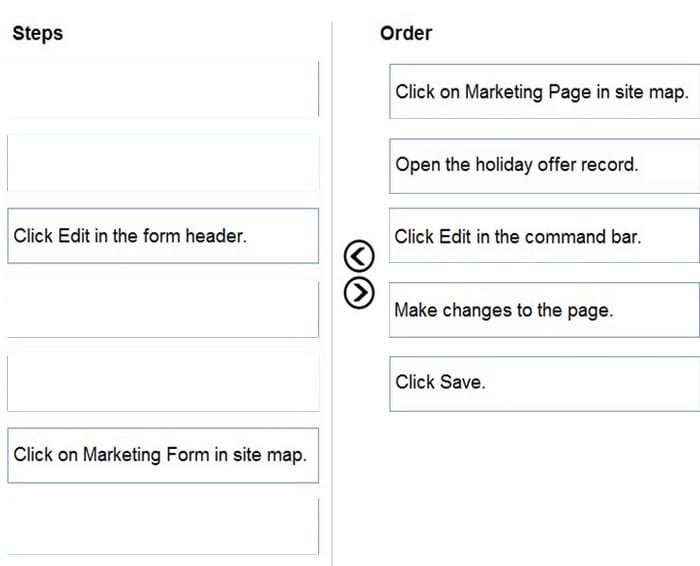Select the 'Click Save.' order item
This screenshot has height=566, width=700.
[x=545, y=383]
